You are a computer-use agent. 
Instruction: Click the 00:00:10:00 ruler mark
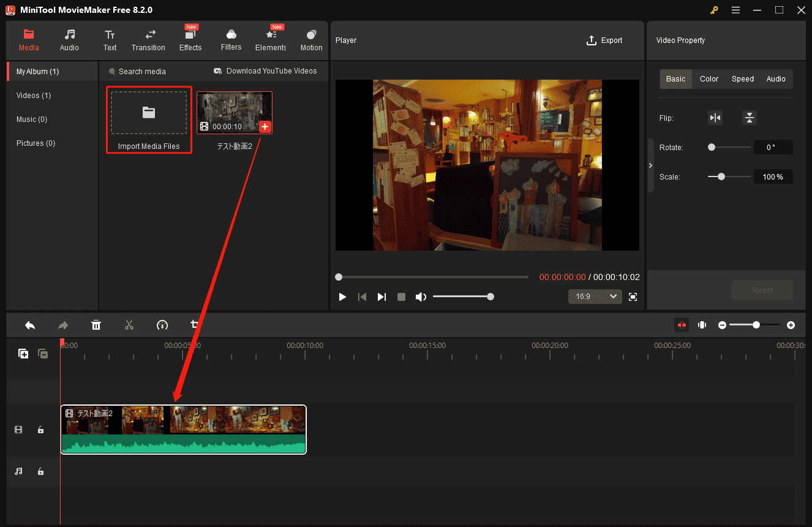tap(305, 346)
